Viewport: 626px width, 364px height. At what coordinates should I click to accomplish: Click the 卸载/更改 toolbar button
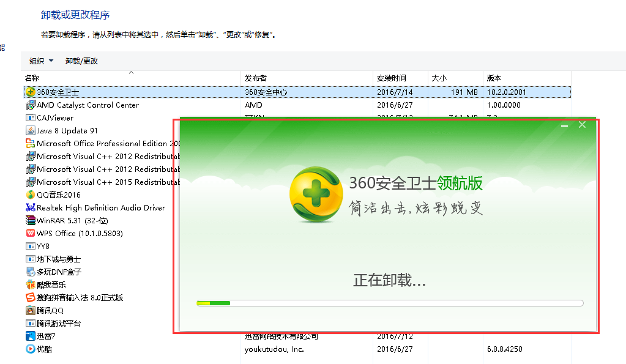81,61
